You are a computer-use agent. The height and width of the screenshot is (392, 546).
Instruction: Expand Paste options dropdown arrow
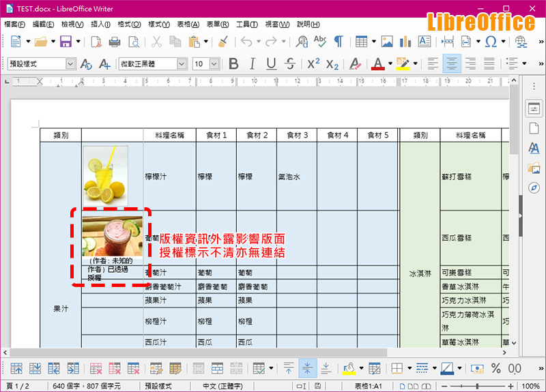point(206,42)
